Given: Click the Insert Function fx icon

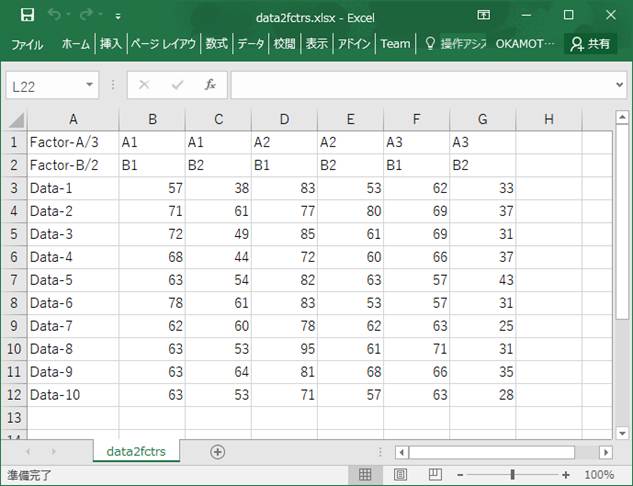Looking at the screenshot, I should (210, 86).
